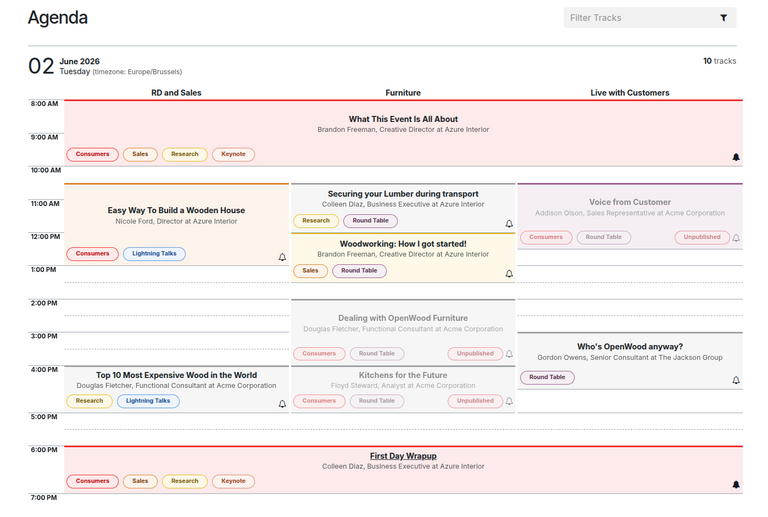The width and height of the screenshot is (768, 517).
Task: Click Unpublished badge on Dealing with OpenWood Furniture
Action: coord(475,353)
